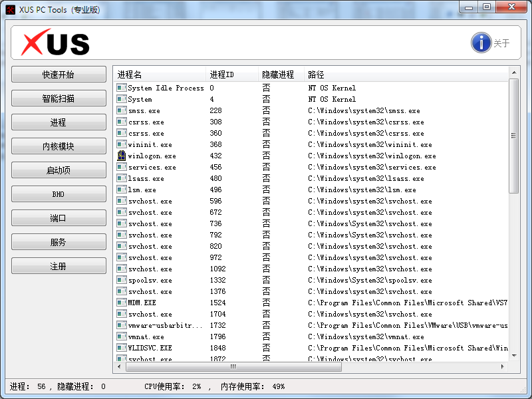
Task: Click icon of svchost.exe with PID 1092
Action: (121, 269)
